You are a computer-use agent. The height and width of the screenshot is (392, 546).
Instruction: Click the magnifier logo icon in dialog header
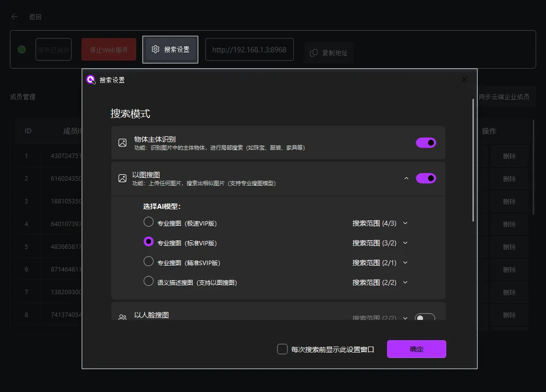tap(90, 79)
